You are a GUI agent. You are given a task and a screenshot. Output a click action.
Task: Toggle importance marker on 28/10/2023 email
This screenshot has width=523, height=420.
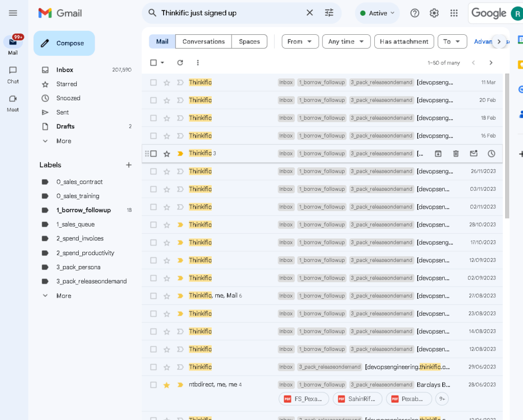(180, 225)
